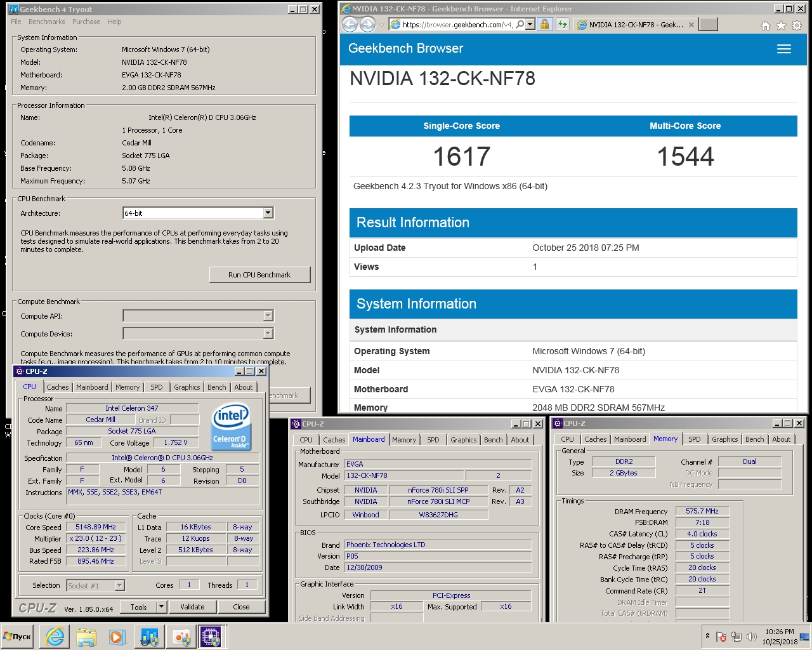Click the Multiplier x 23.0 field
Image resolution: width=812 pixels, height=650 pixels.
tap(96, 538)
